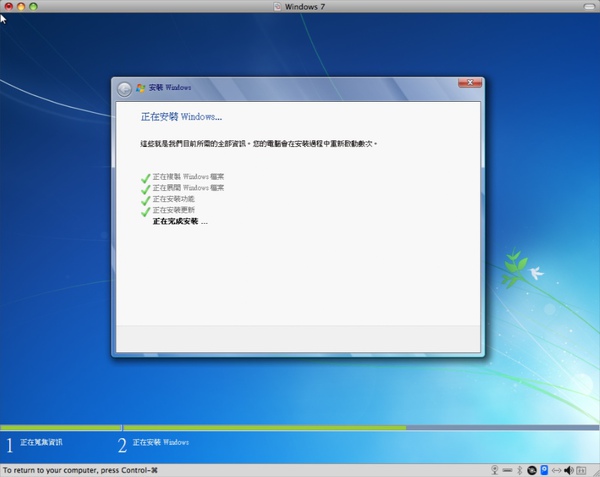Click the CD/DVD drive icon in the status bar
The width and height of the screenshot is (600, 477).
pyautogui.click(x=532, y=470)
